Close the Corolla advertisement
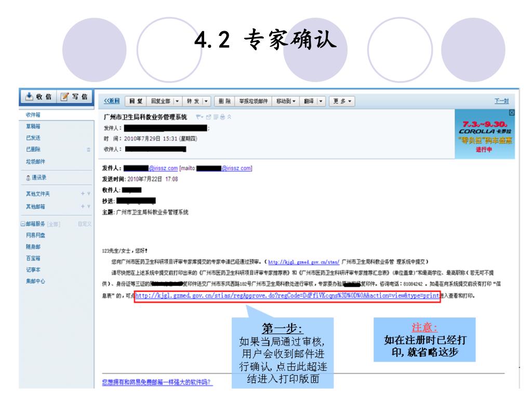The height and width of the screenshot is (399, 532). pyautogui.click(x=512, y=112)
